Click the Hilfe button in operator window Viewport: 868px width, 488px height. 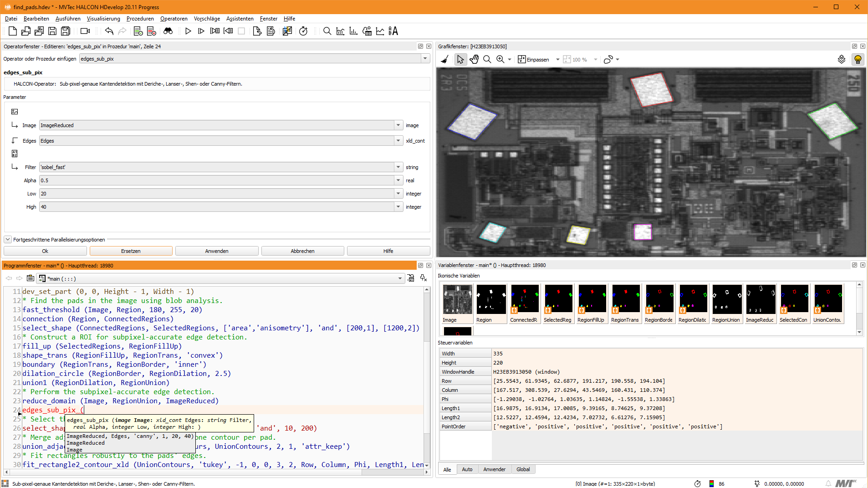(x=388, y=251)
